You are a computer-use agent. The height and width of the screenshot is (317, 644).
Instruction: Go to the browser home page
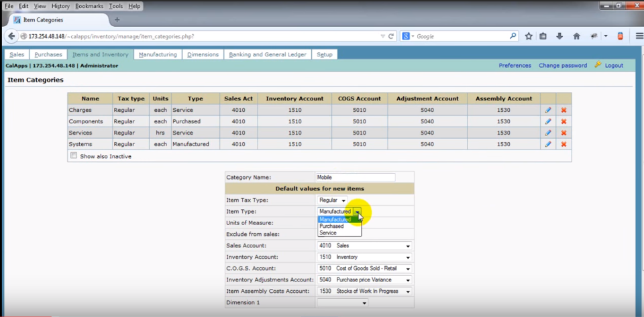[576, 36]
